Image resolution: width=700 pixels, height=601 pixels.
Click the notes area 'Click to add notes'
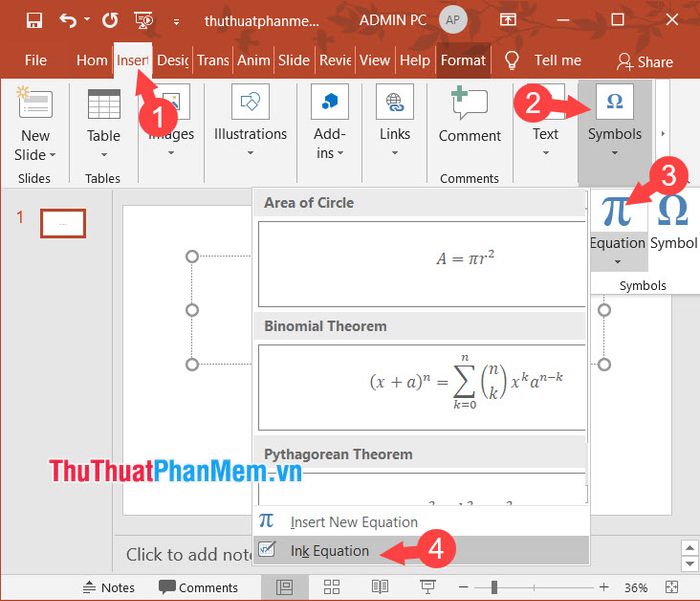click(189, 555)
